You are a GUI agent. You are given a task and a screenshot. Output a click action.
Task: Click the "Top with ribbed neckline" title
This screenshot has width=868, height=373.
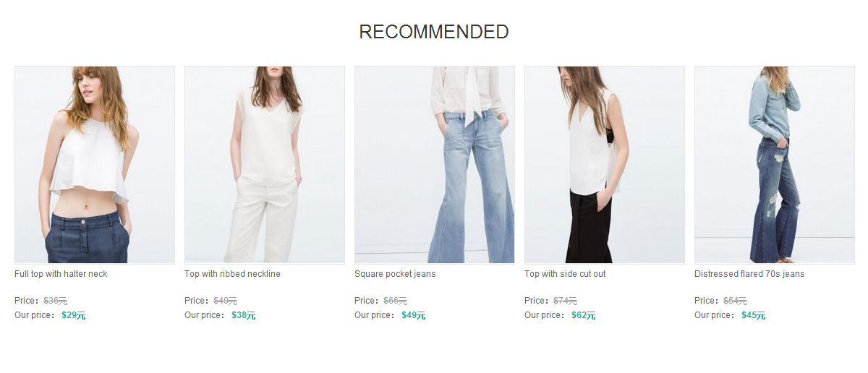pyautogui.click(x=232, y=274)
